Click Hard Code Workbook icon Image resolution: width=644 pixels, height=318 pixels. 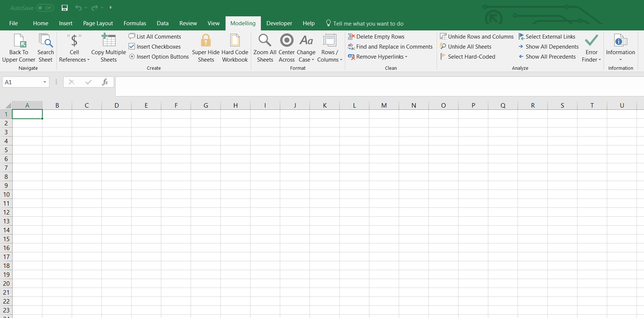[235, 40]
